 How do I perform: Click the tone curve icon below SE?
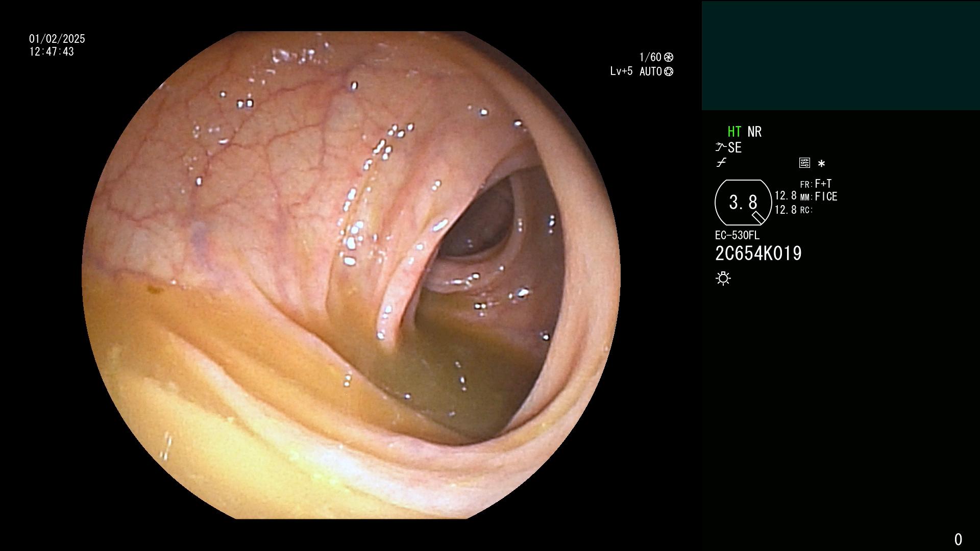(x=721, y=163)
